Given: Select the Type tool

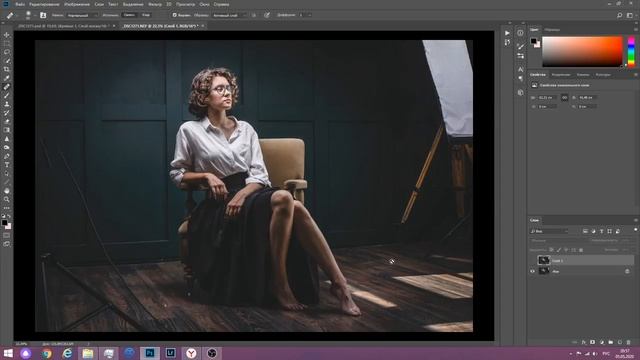Looking at the screenshot, I should (x=7, y=164).
